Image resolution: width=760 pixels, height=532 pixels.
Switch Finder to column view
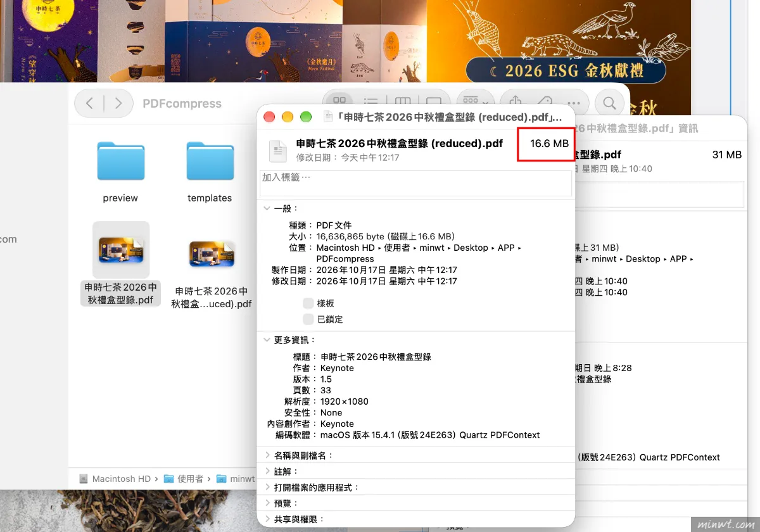tap(403, 101)
